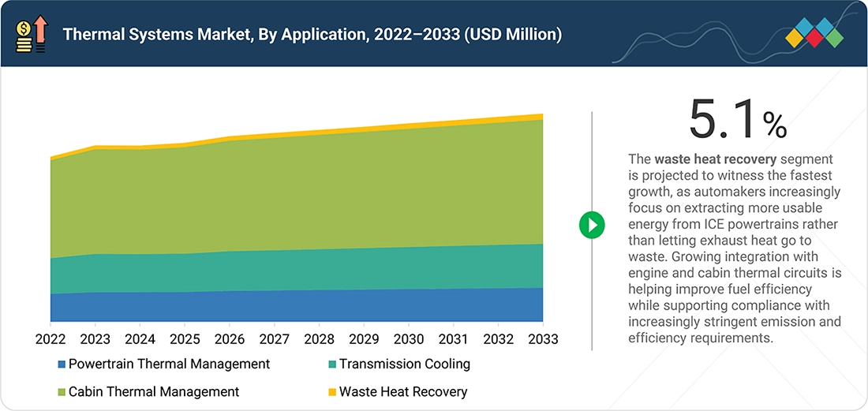Click the blue Powertrain chart area
Viewport: 868px width, 411px height.
(x=297, y=306)
